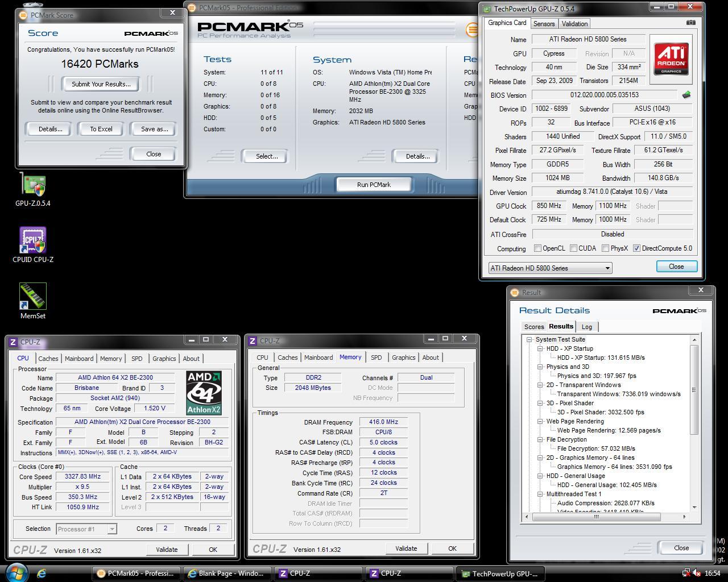
Task: Click the Details... button in PCMark Score
Action: [x=50, y=129]
